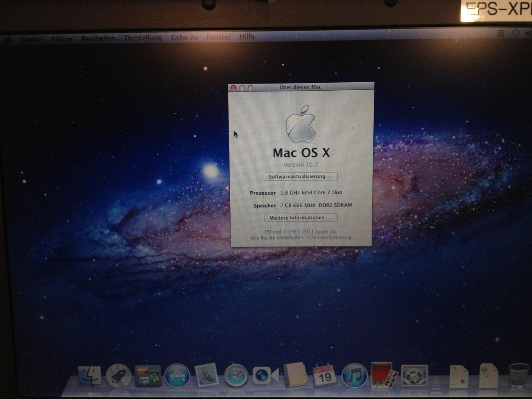Image resolution: width=532 pixels, height=399 pixels.
Task: Click the Über diesen Mac title bar
Action: point(300,87)
